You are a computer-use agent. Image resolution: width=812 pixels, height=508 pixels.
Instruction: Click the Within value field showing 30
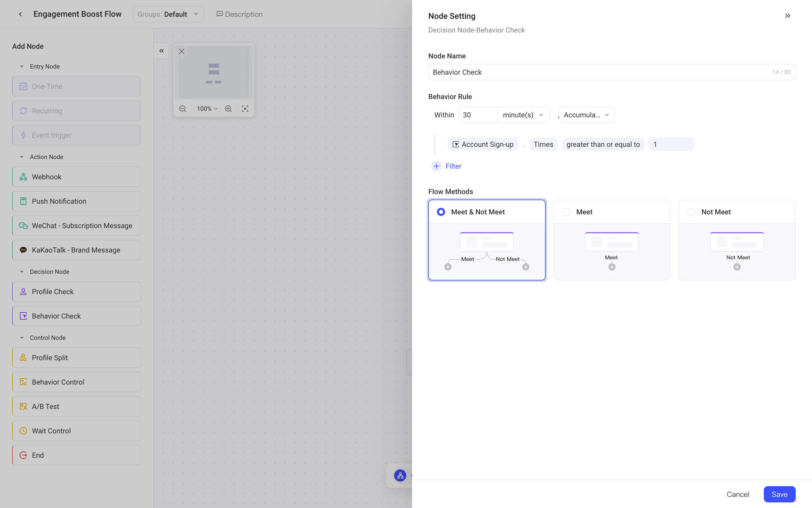[478, 115]
